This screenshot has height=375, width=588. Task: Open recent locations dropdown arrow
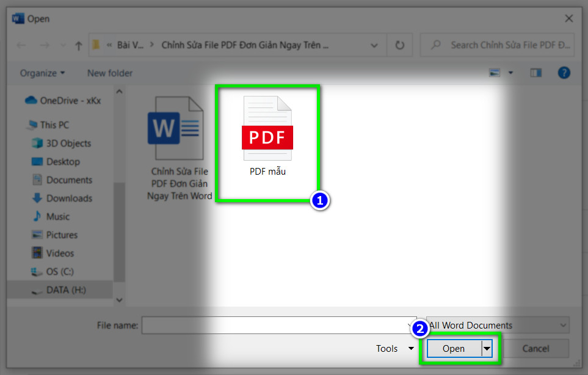(x=63, y=45)
